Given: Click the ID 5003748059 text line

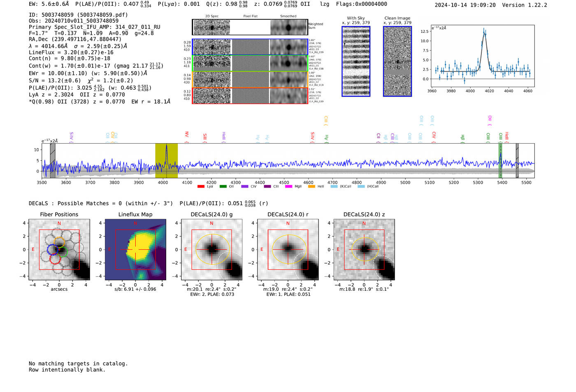Looking at the screenshot, I should pos(78,15).
